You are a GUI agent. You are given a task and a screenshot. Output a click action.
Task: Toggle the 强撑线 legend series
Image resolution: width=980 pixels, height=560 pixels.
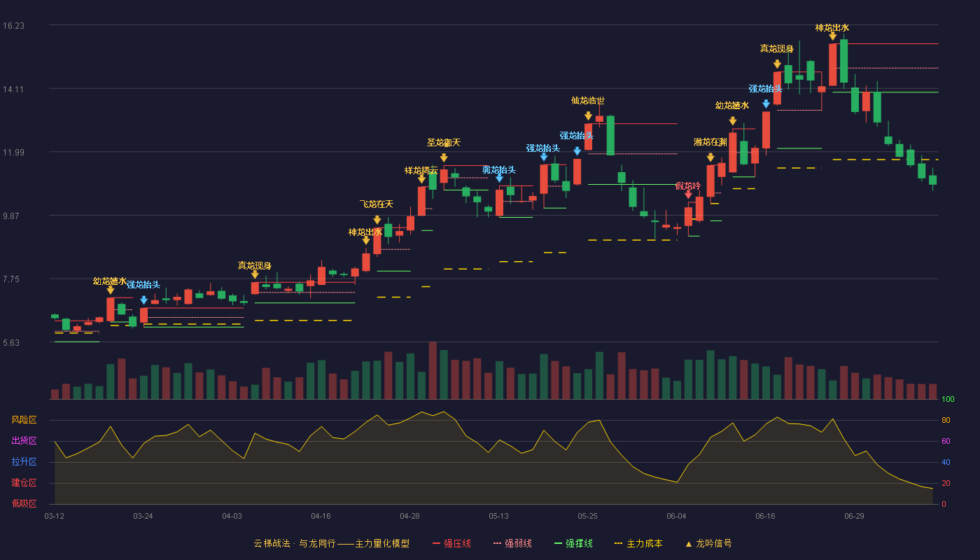[x=573, y=543]
